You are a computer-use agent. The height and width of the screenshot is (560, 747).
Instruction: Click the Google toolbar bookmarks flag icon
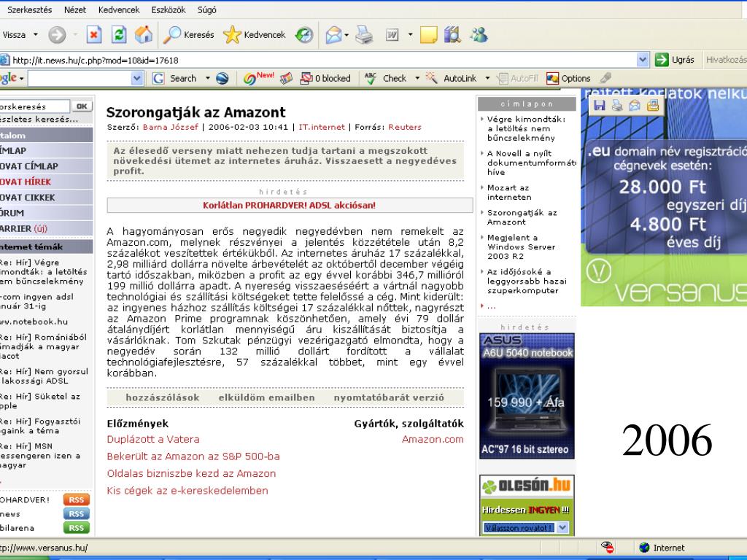pos(286,78)
